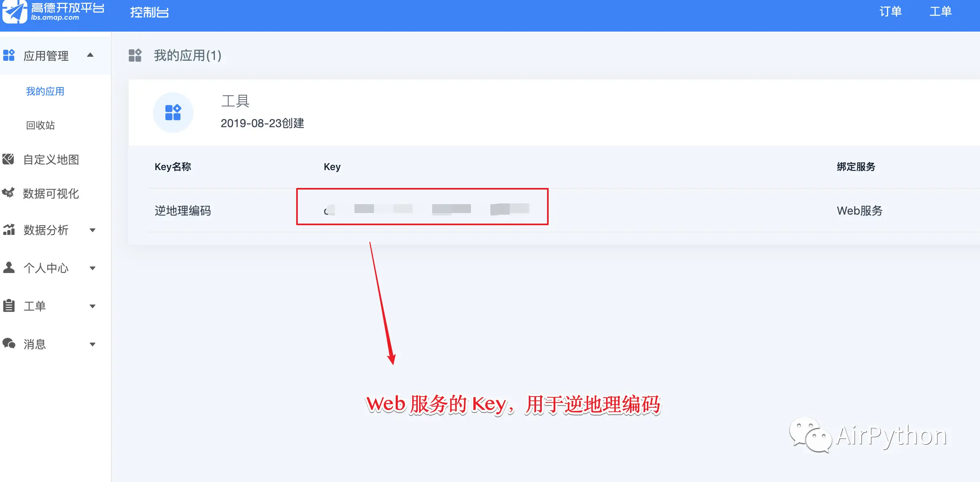Click the 数据可视化 icon in sidebar
The width and height of the screenshot is (980, 482).
(8, 193)
